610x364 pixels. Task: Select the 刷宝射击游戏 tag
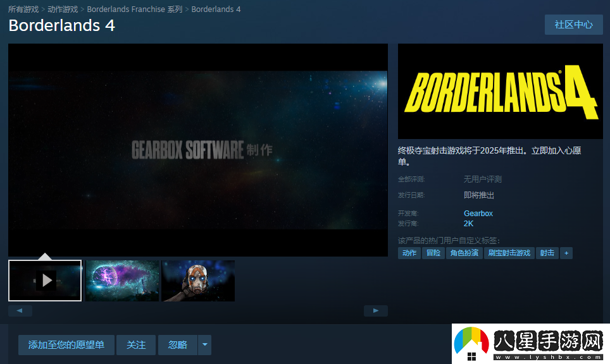[x=509, y=253]
